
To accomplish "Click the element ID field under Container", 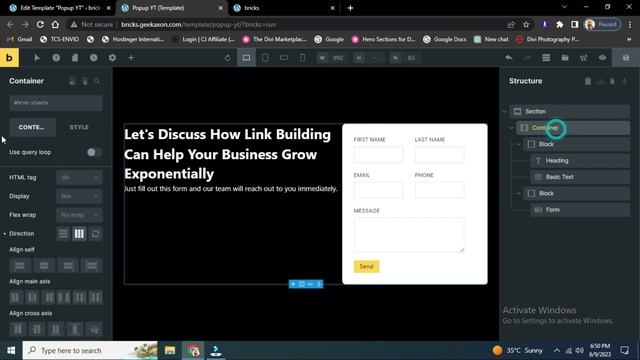I will click(56, 103).
